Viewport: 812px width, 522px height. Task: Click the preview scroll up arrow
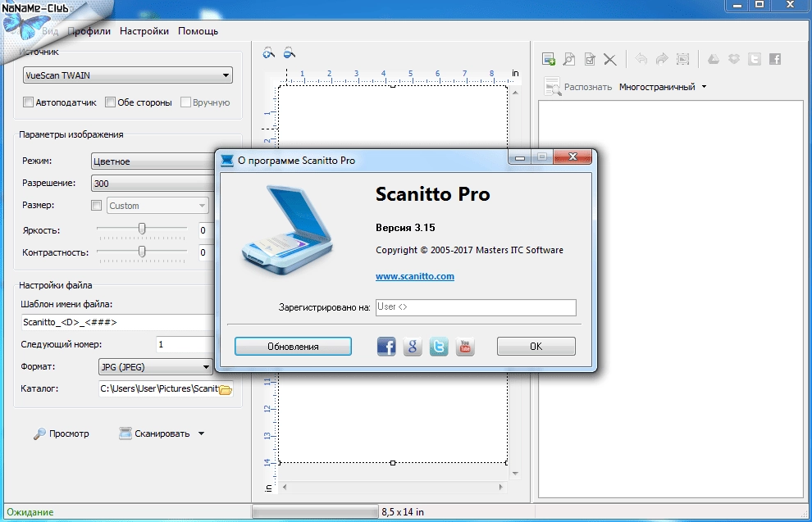click(x=515, y=93)
